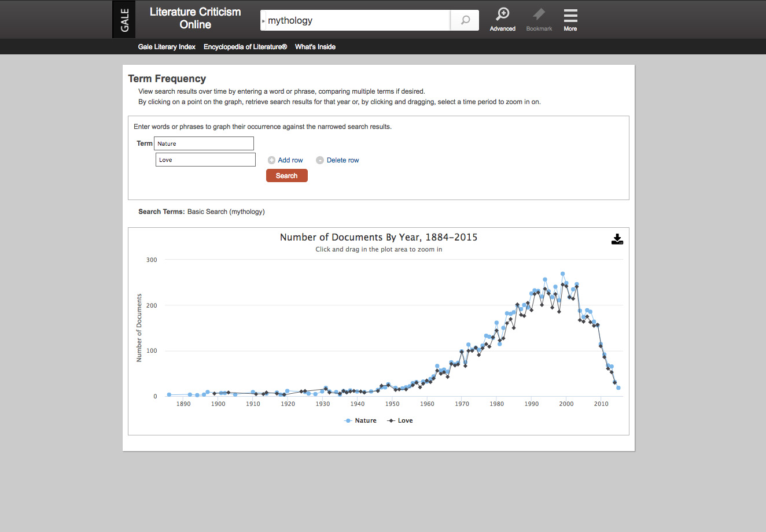
Task: Click the 'Search Terms: Basic Search (mythology)' text
Action: pyautogui.click(x=201, y=212)
